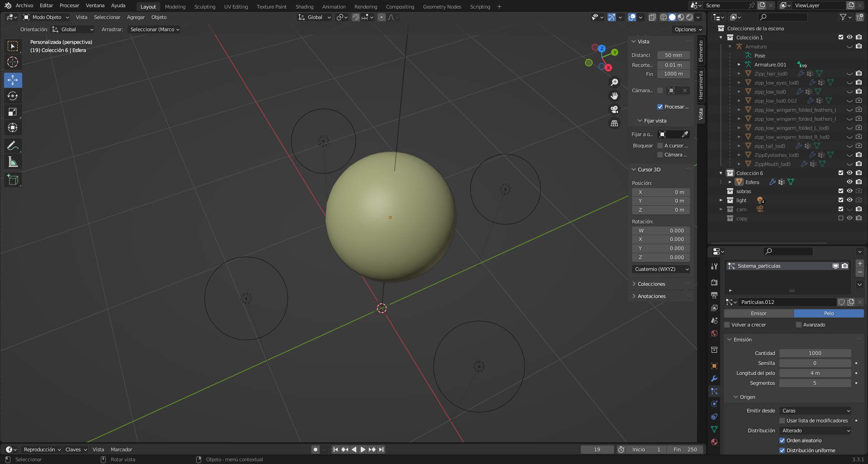
Task: Toggle camera view with camera icon
Action: click(614, 109)
